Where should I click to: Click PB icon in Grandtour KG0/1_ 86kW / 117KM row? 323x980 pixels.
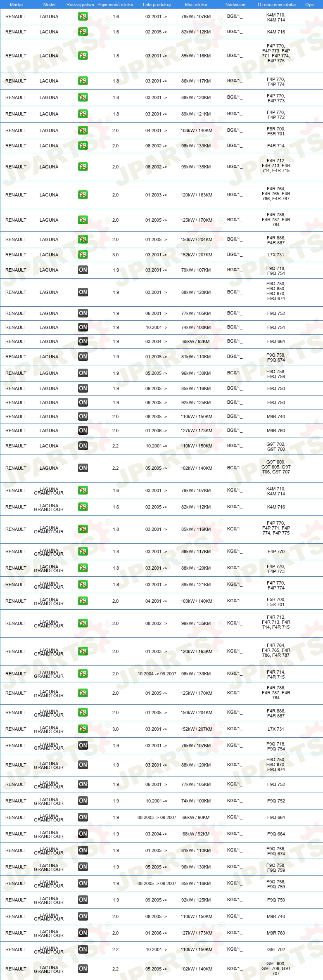(83, 552)
